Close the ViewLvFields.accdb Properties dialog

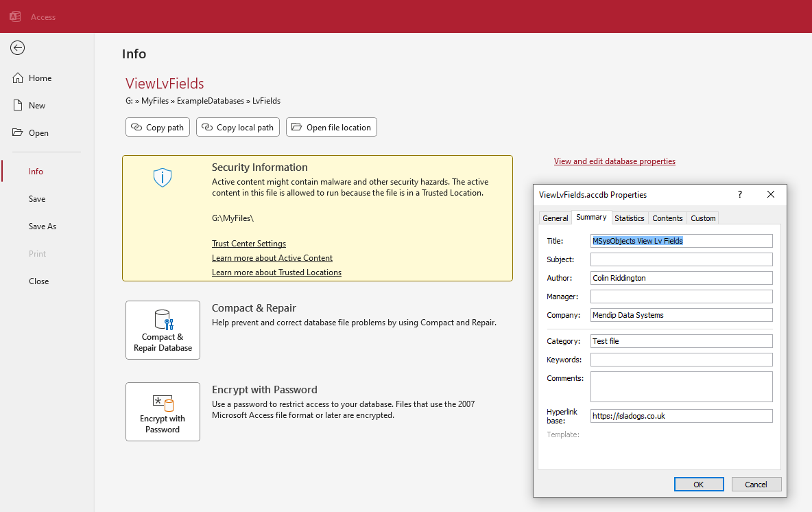(771, 194)
